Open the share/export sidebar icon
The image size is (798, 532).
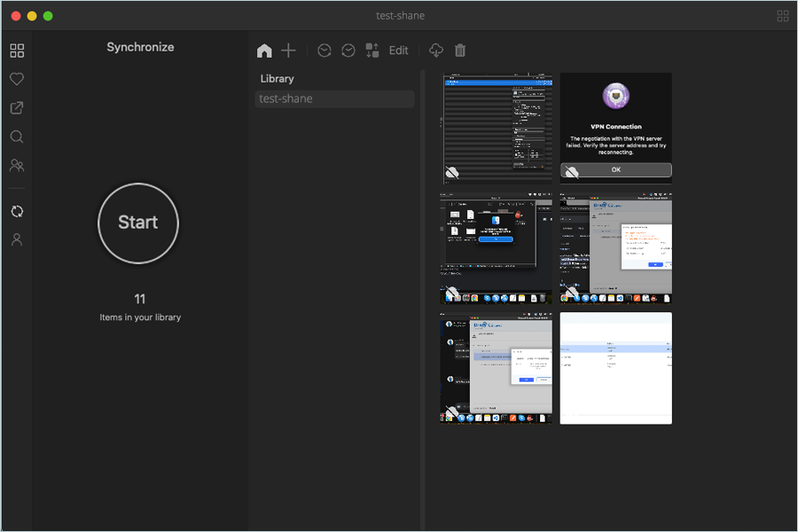[17, 108]
